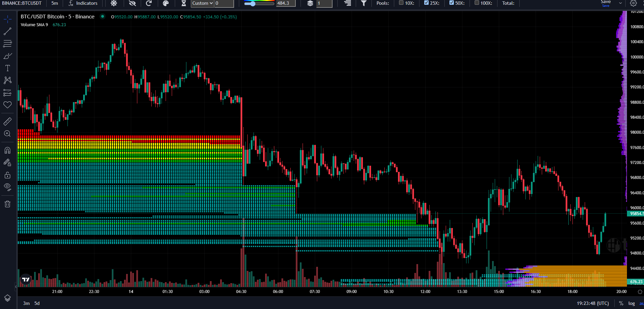
Task: Choose the brush drawing tool
Action: tap(7, 56)
